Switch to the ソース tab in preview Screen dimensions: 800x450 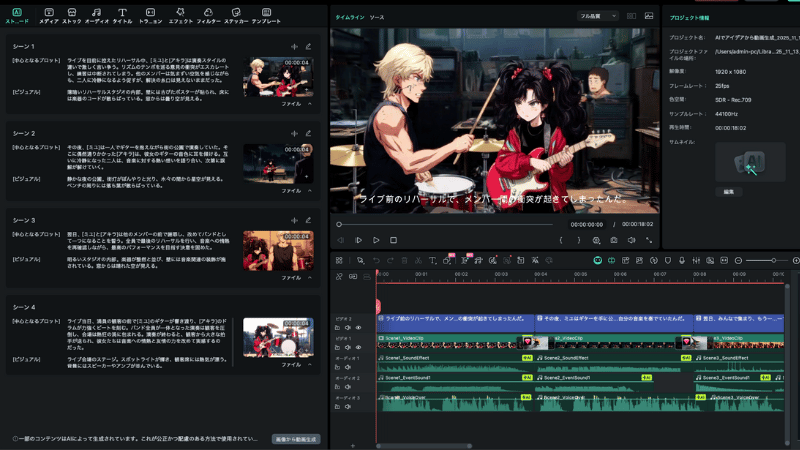376,17
